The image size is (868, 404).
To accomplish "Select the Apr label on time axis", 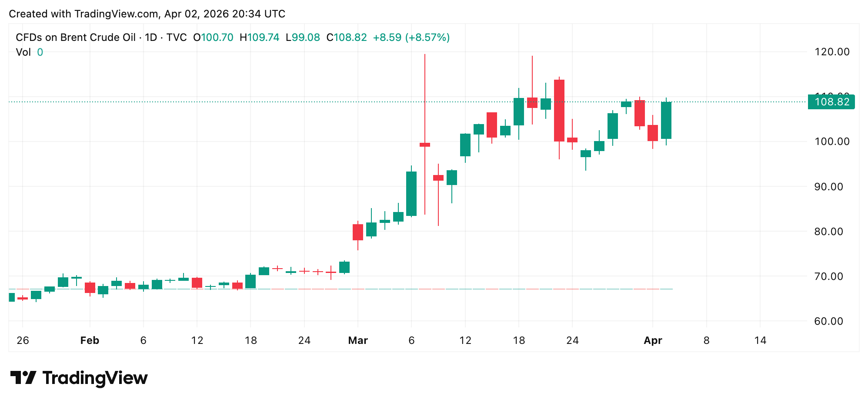I will [x=653, y=340].
